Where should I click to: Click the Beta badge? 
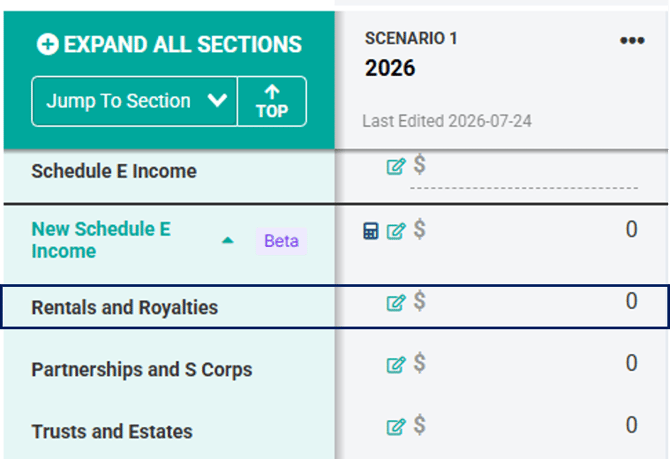(281, 241)
